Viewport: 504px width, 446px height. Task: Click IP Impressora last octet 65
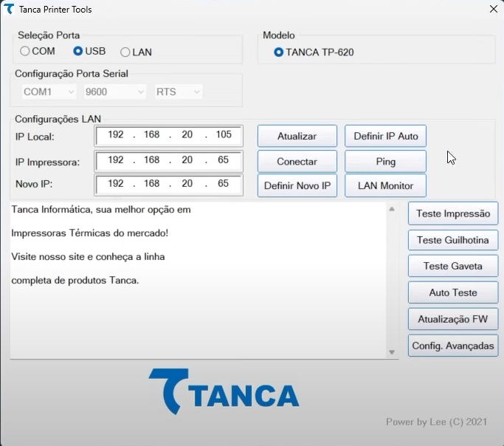pos(223,159)
